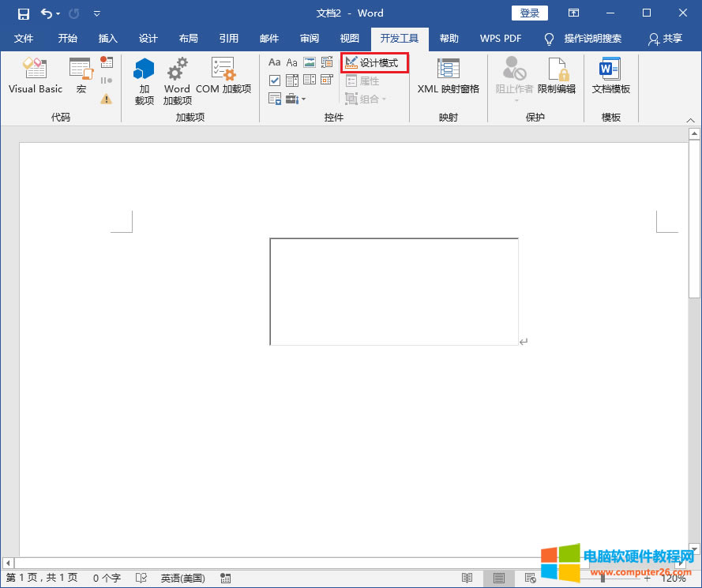Switch to the 审阅 ribbon tab
This screenshot has width=702, height=588.
tap(309, 37)
